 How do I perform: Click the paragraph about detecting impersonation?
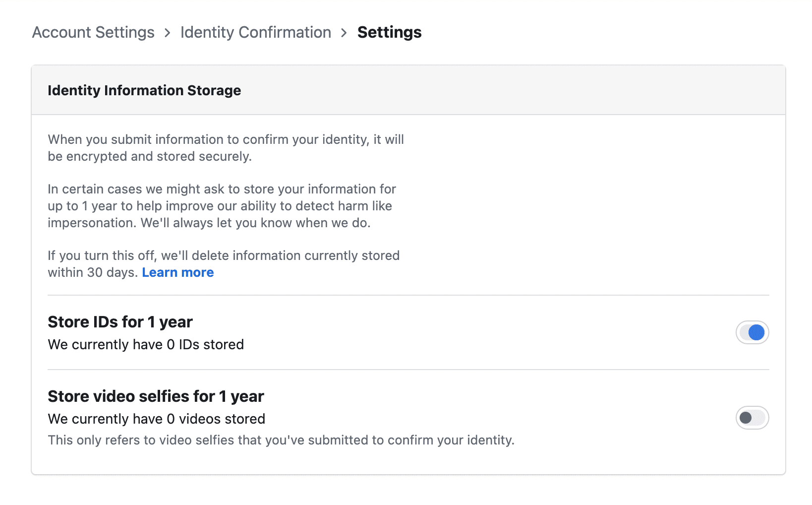pyautogui.click(x=222, y=206)
